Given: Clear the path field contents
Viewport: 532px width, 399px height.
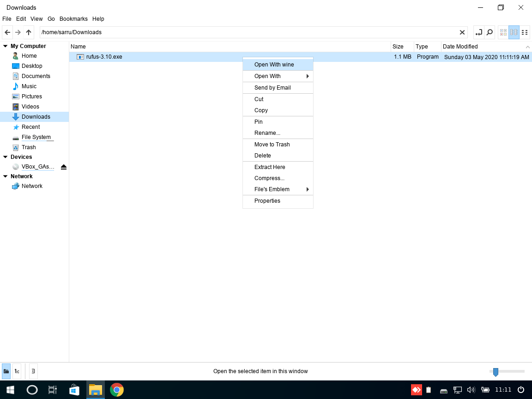Looking at the screenshot, I should [x=462, y=32].
